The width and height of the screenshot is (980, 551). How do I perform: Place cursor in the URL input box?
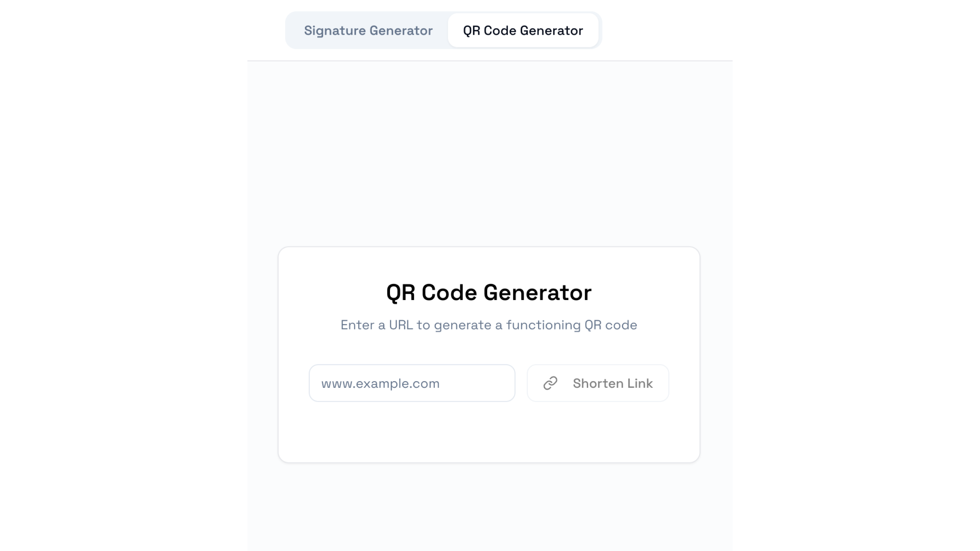click(x=412, y=383)
